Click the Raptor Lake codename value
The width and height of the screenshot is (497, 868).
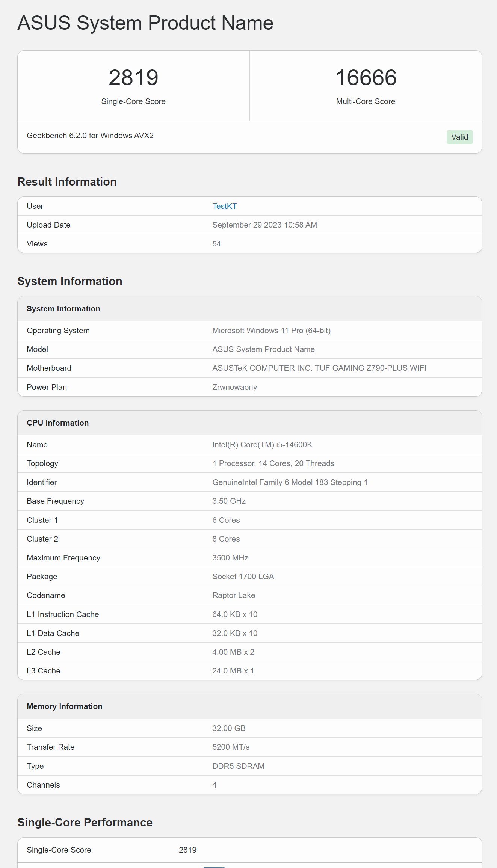[234, 595]
